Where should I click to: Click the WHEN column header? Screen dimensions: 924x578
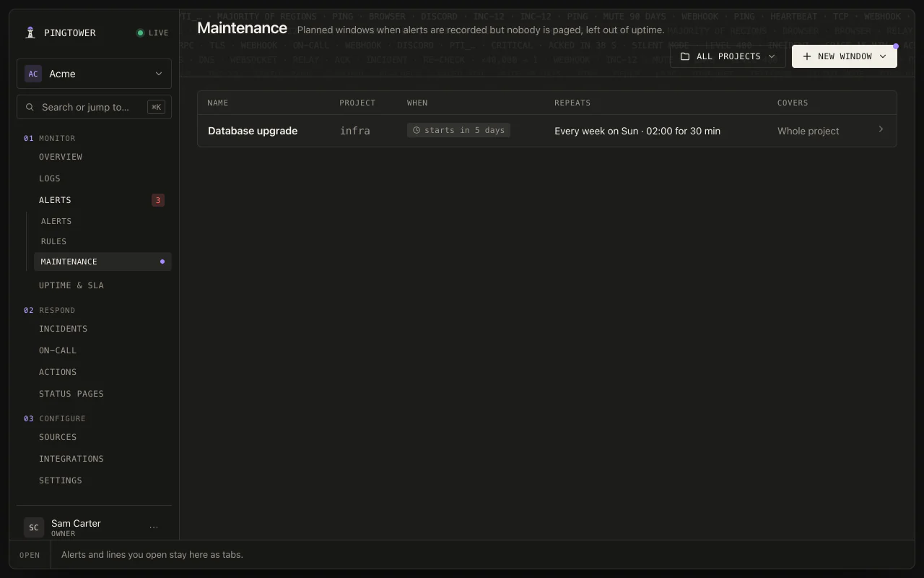[x=417, y=103]
